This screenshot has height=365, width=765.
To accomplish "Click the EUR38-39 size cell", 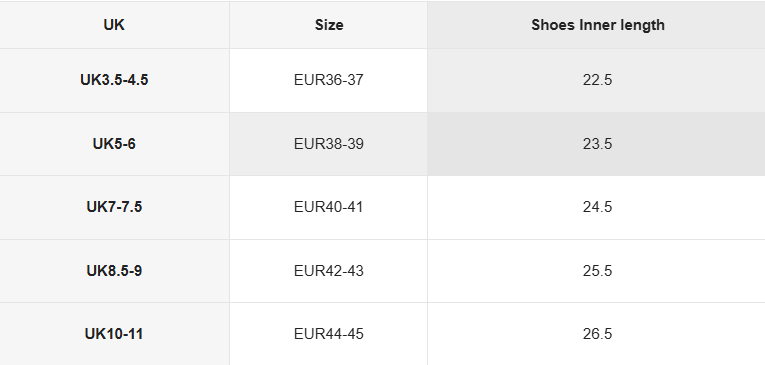I will (x=328, y=144).
